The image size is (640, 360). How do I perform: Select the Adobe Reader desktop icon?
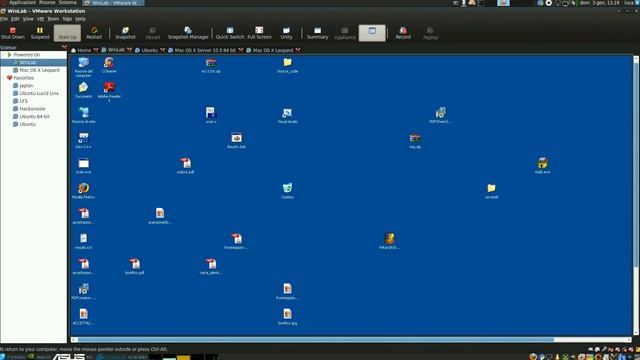(x=109, y=92)
